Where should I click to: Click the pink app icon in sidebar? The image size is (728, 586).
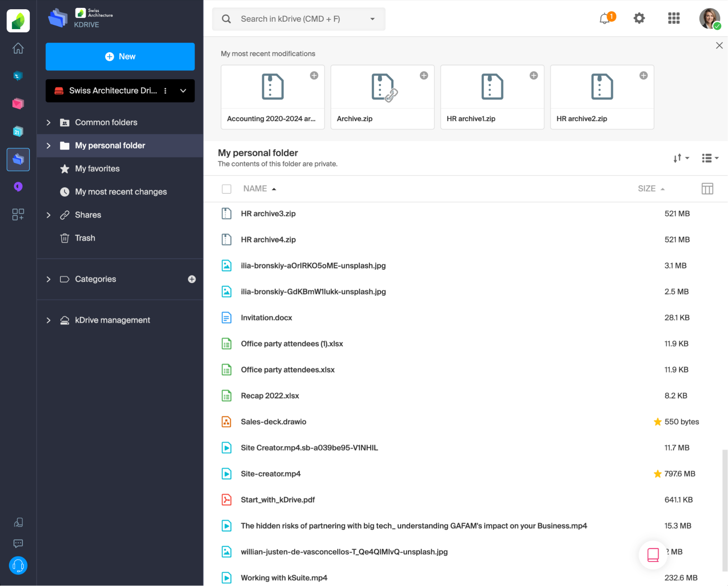click(x=18, y=103)
